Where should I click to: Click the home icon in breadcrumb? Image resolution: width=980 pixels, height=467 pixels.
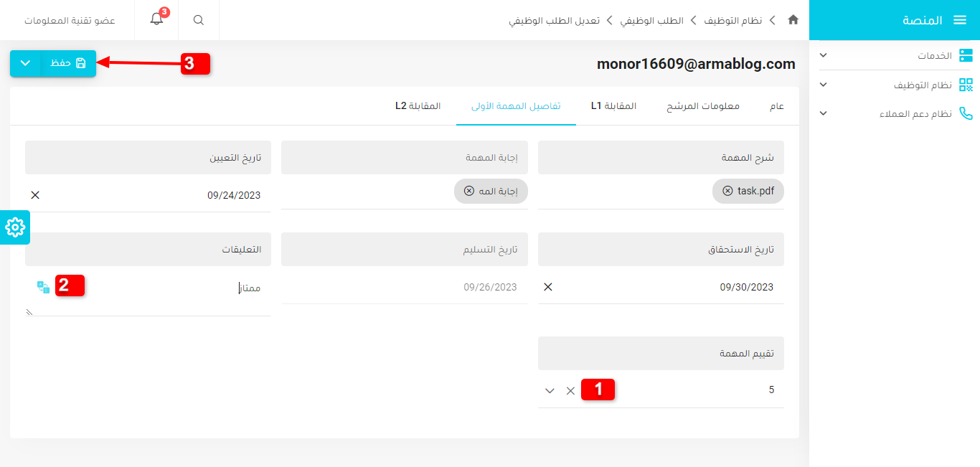pyautogui.click(x=793, y=20)
